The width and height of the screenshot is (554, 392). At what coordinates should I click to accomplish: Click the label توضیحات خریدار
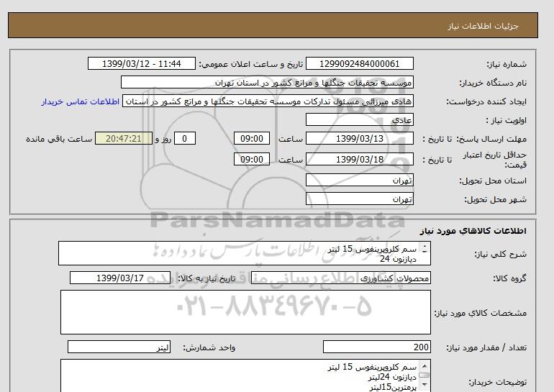497,383
